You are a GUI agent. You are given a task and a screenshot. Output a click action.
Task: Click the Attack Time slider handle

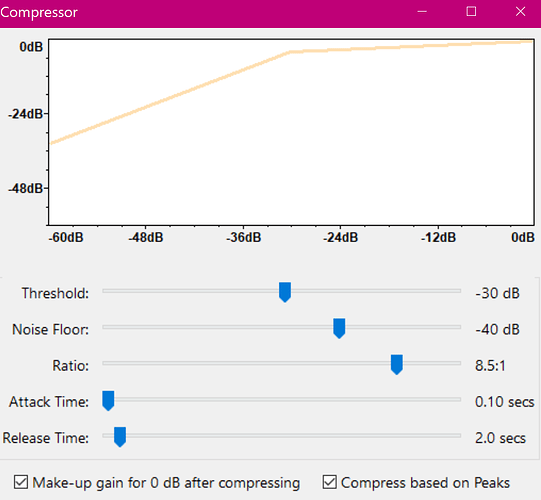[x=108, y=401]
